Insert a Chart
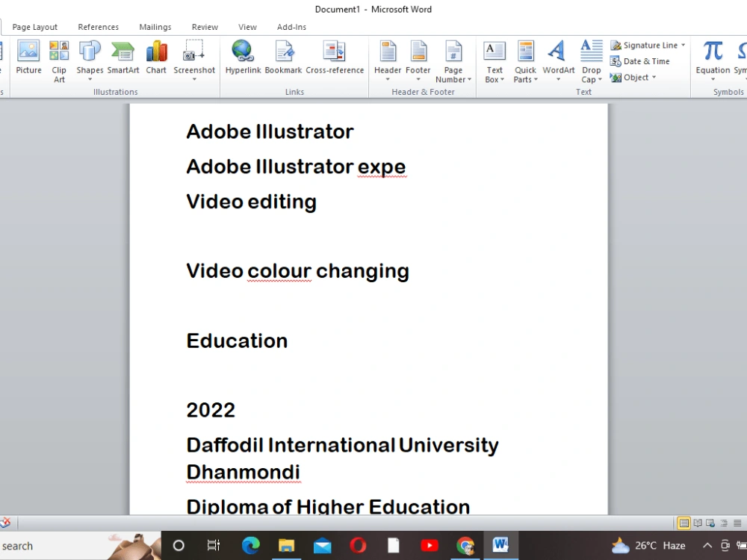 [156, 57]
